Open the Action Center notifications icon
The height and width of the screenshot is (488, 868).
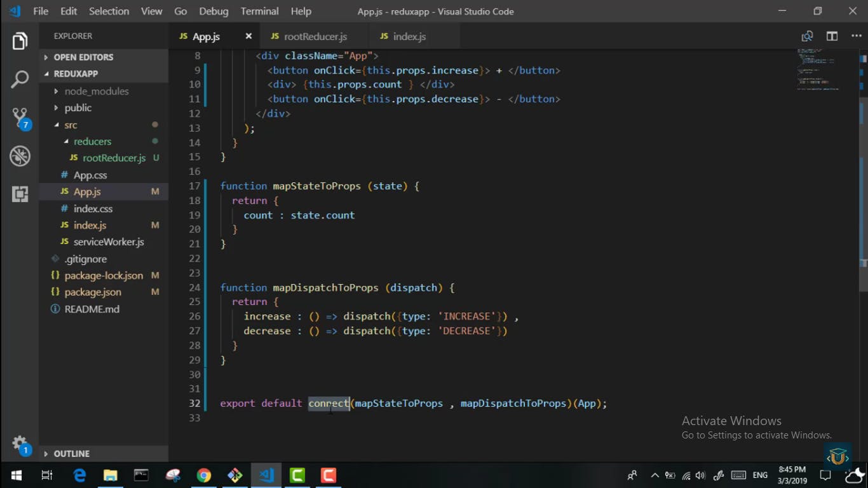tap(825, 475)
